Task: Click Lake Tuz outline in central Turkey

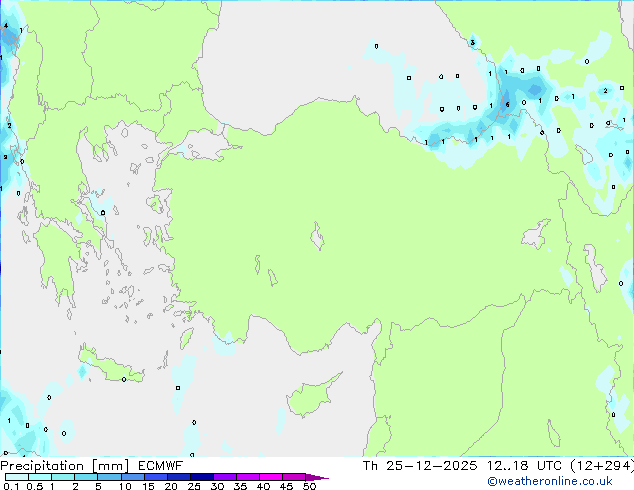Action: click(x=317, y=236)
